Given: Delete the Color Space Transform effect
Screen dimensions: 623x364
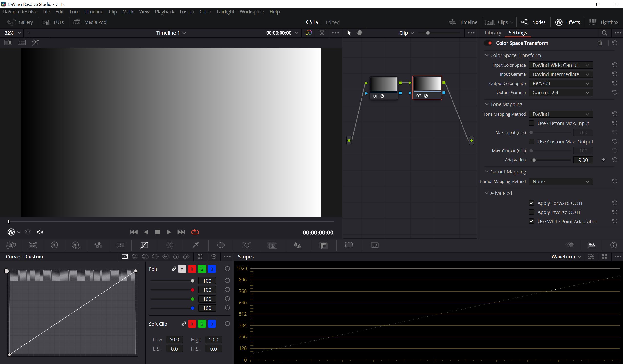Looking at the screenshot, I should click(x=600, y=43).
